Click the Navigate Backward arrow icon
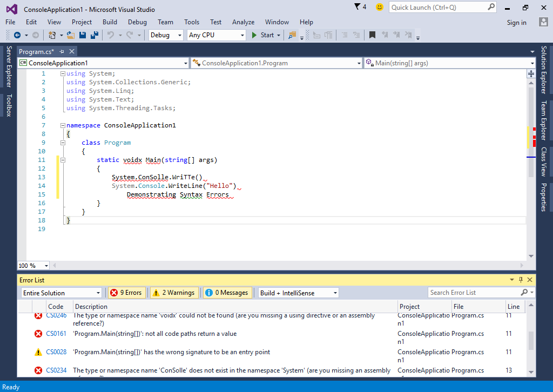The image size is (553, 392). [17, 35]
